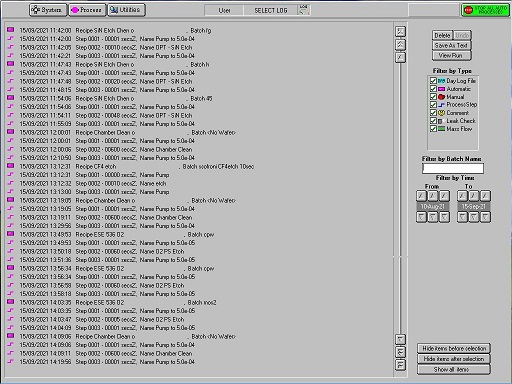Jump to top of log list
Viewport: 512px width, 384px height.
(x=400, y=31)
